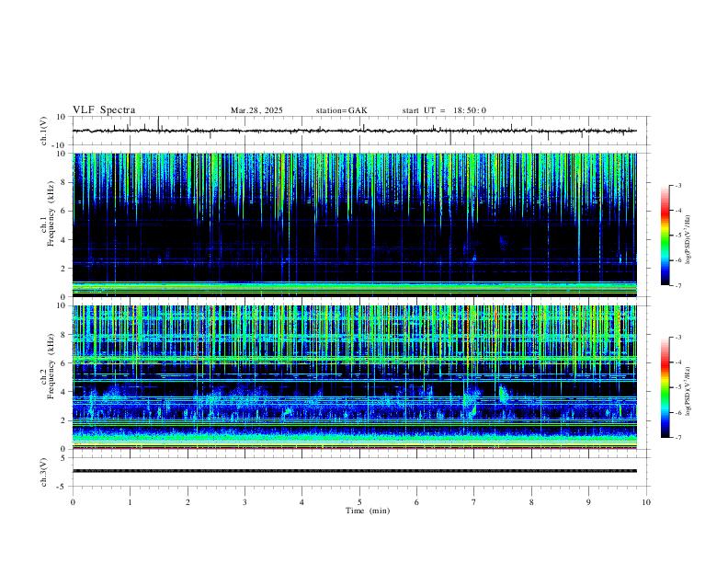
Task: Click the ch.2 colorbar log(PSD) label
Action: click(688, 391)
